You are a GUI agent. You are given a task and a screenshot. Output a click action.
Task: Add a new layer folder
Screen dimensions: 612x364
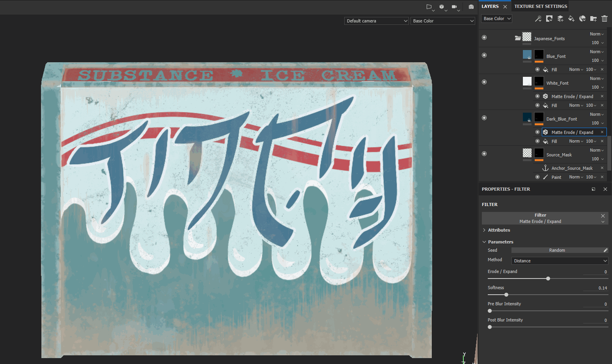(593, 19)
